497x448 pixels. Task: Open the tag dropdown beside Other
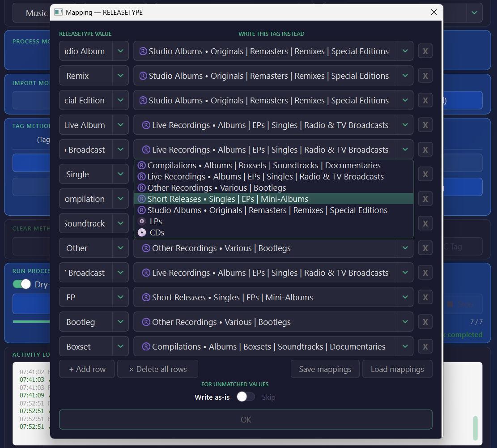[x=405, y=247]
